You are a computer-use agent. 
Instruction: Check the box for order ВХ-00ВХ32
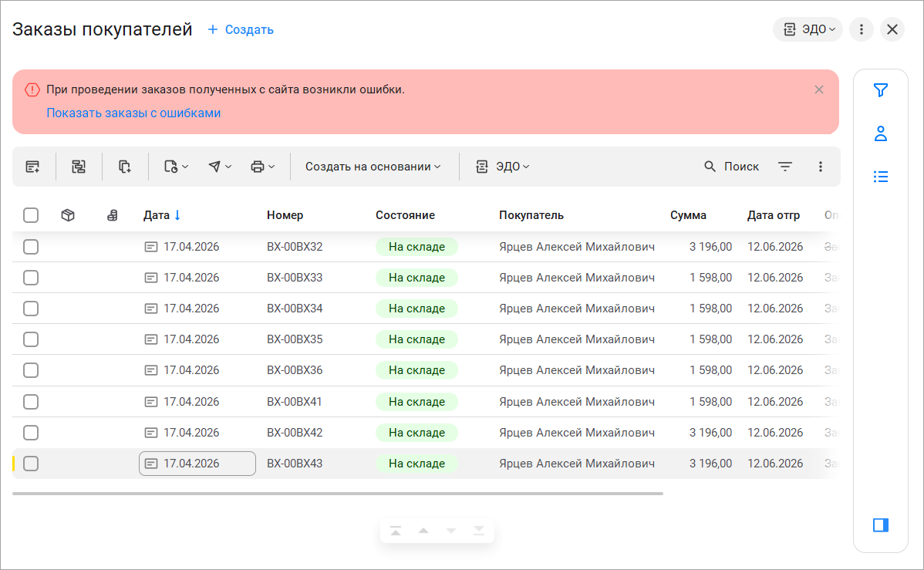[31, 247]
